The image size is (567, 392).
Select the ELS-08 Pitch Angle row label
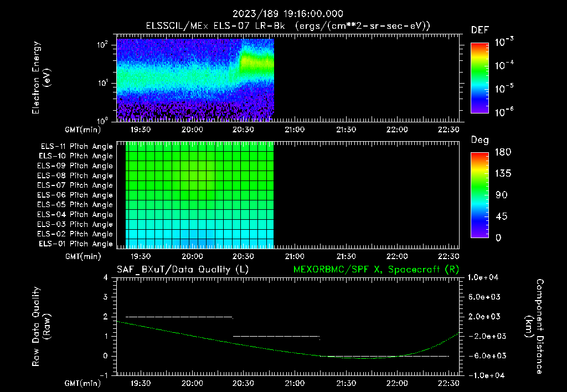75,176
